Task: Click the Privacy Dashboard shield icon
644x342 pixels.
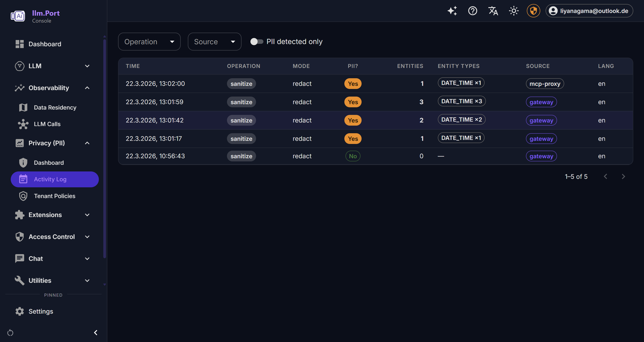Action: [23, 163]
